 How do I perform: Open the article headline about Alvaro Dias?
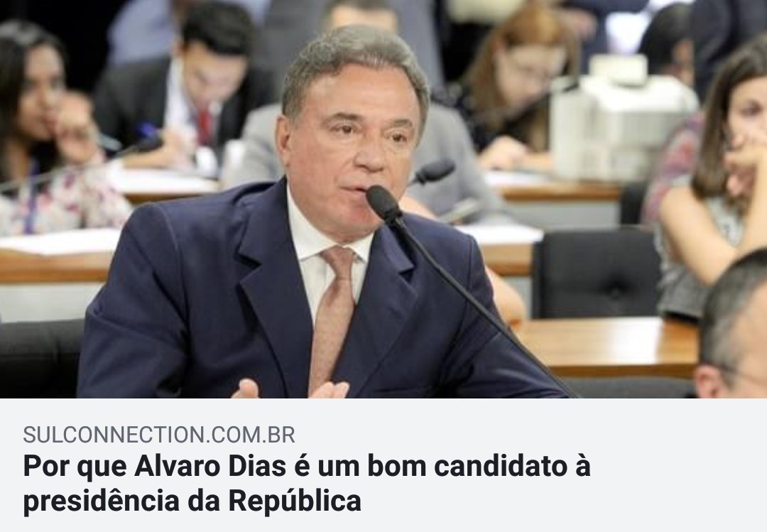(307, 484)
